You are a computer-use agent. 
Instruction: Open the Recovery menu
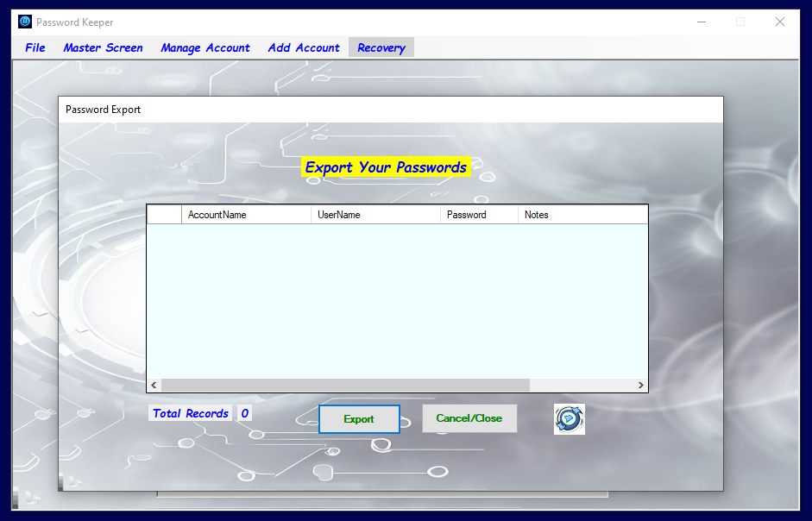pyautogui.click(x=381, y=47)
